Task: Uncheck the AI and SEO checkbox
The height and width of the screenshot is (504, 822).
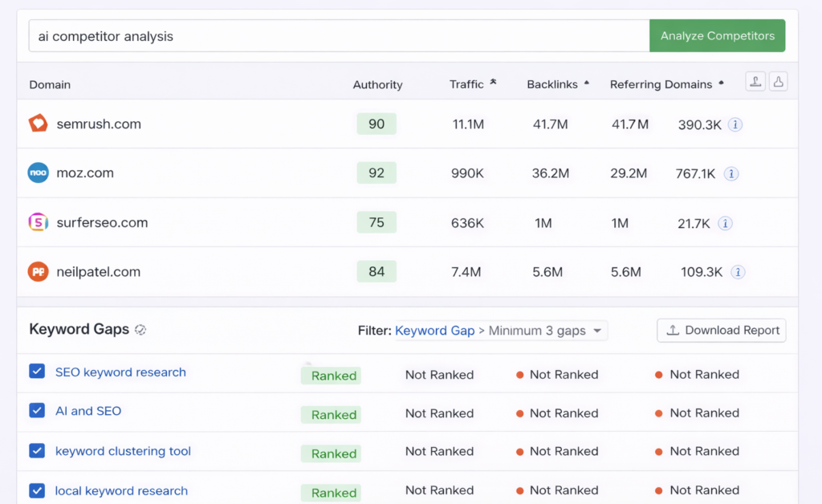Action: (36, 410)
